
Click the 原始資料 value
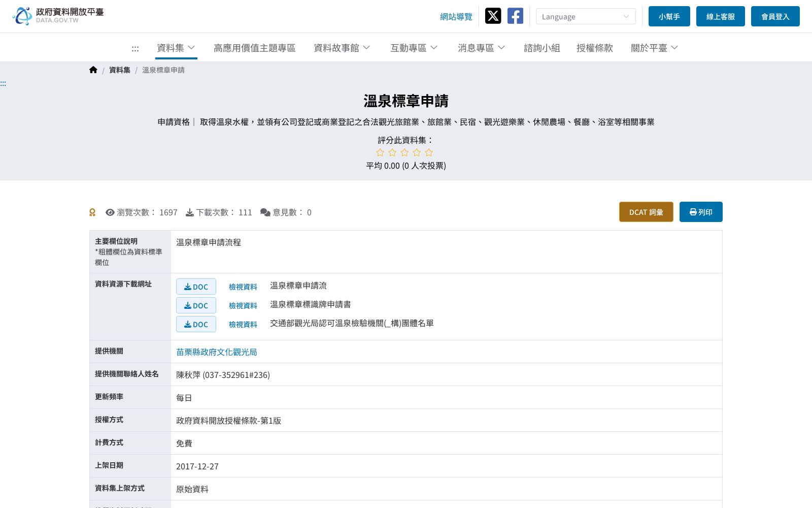pos(192,489)
